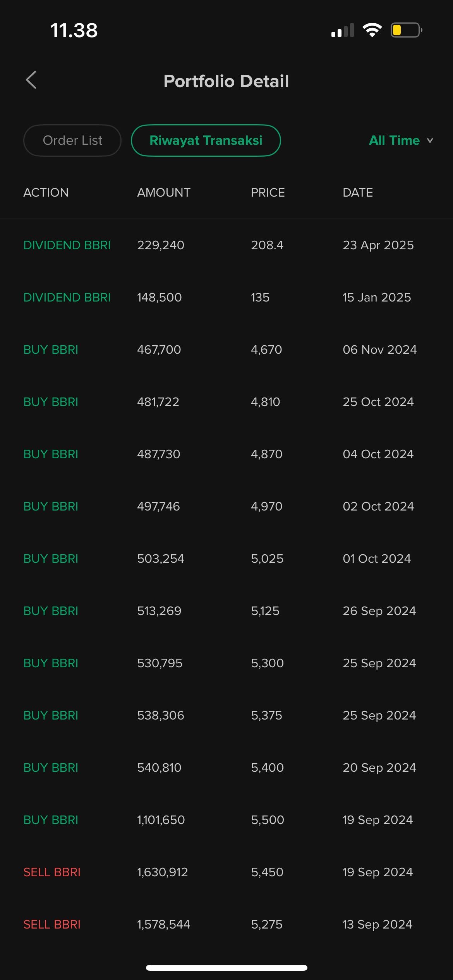Tap the AMOUNT column header
The width and height of the screenshot is (453, 980).
(164, 192)
